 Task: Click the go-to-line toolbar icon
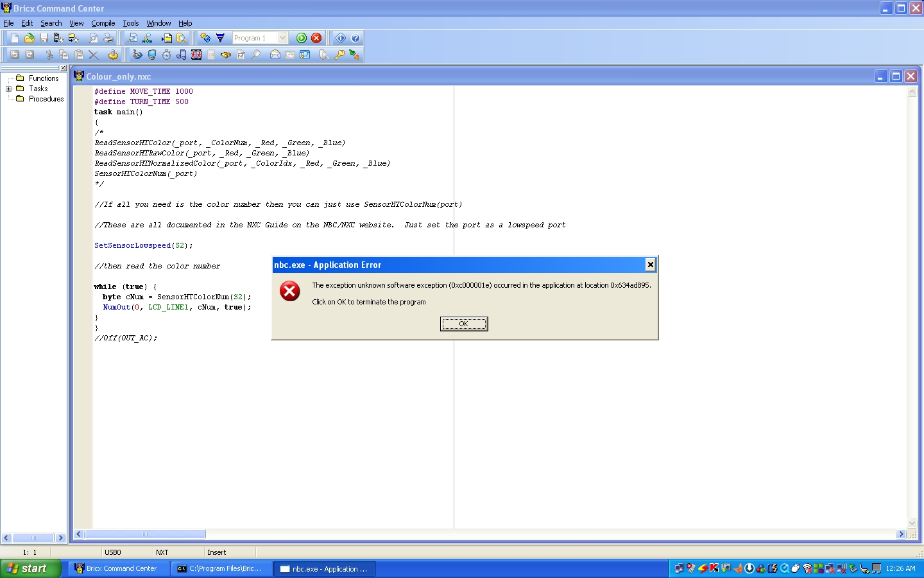pyautogui.click(x=167, y=38)
